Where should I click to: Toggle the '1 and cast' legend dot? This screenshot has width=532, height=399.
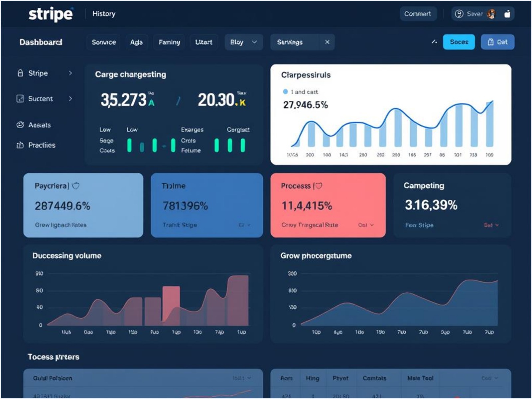pos(285,92)
